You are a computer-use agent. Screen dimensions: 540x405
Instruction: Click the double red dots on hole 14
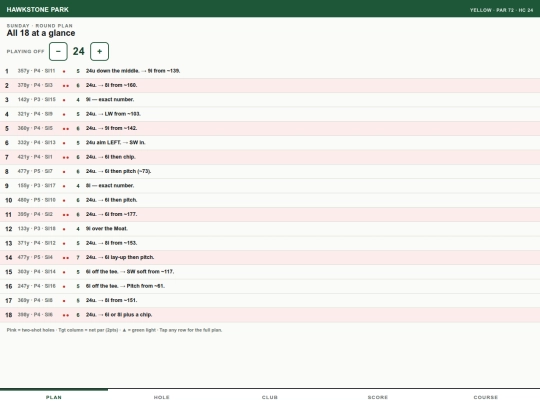click(65, 258)
